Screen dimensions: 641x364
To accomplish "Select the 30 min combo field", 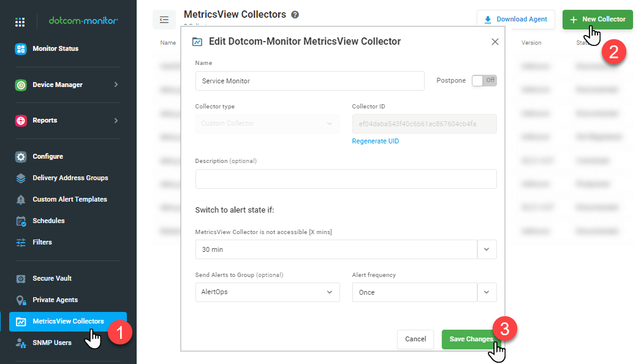I will click(336, 249).
